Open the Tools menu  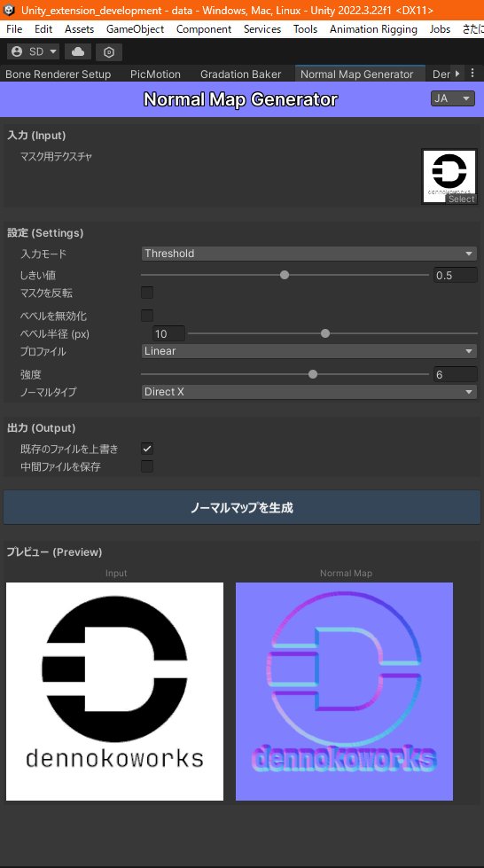click(305, 28)
